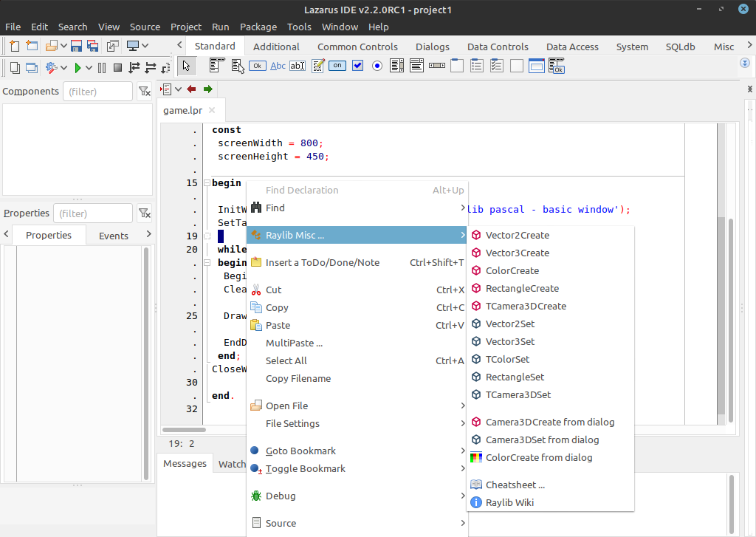Click the Stop debugging square icon
The height and width of the screenshot is (537, 756).
point(117,67)
